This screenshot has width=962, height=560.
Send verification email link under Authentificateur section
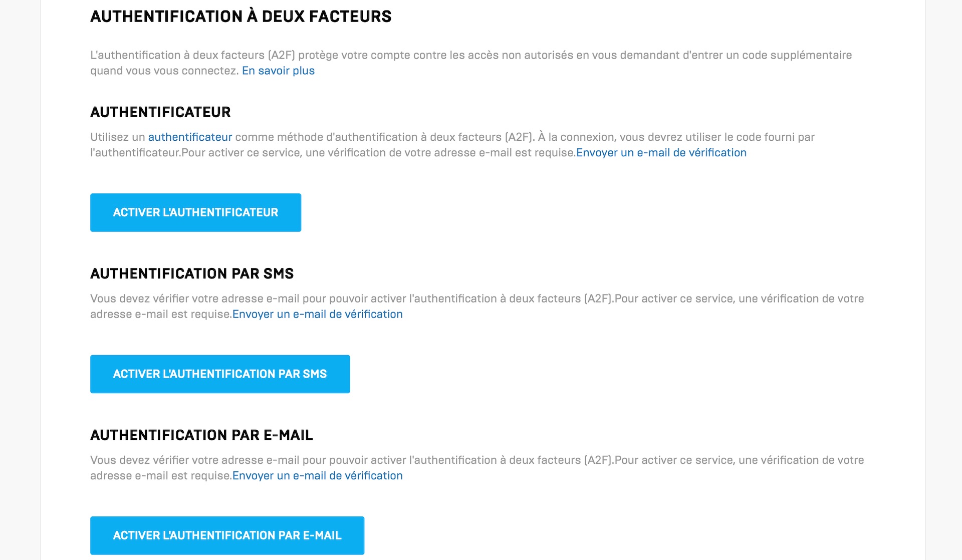[x=661, y=152]
